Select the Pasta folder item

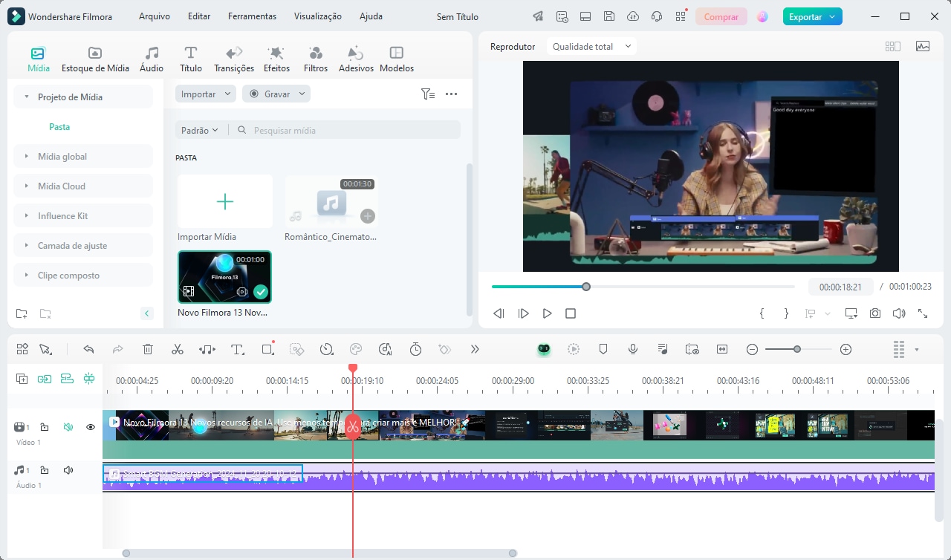pos(59,127)
